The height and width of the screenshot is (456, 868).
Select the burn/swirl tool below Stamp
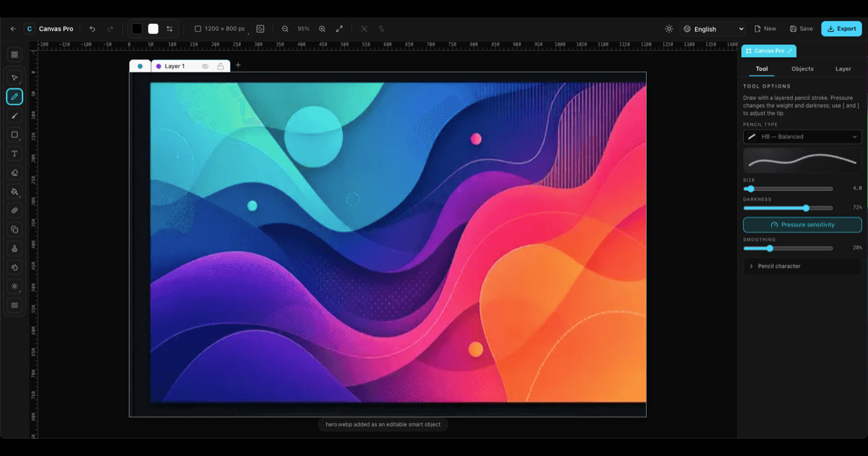pos(14,267)
